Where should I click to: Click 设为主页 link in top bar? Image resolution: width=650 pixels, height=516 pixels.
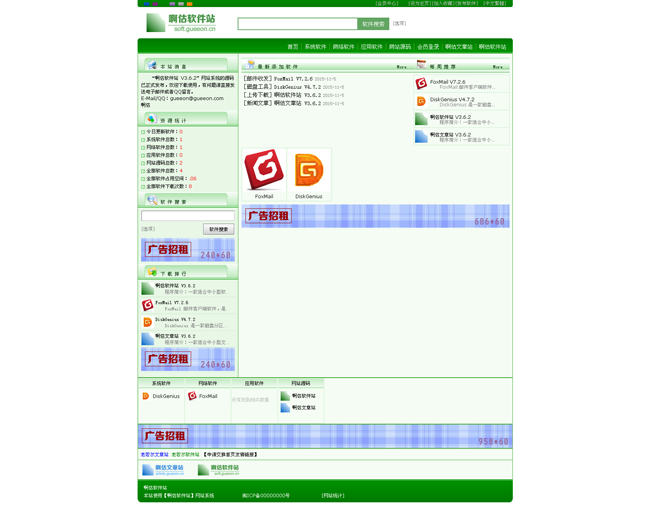[419, 3]
